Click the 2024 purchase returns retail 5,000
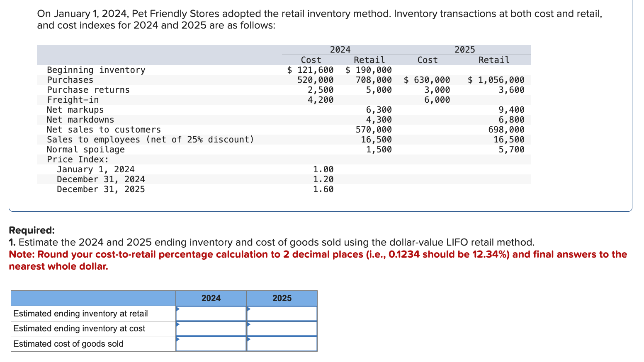 point(379,90)
